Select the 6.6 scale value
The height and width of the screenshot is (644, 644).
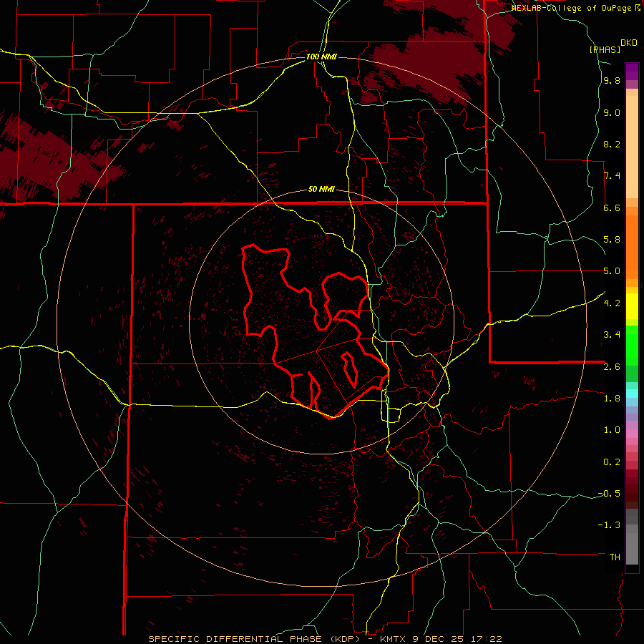click(x=612, y=208)
